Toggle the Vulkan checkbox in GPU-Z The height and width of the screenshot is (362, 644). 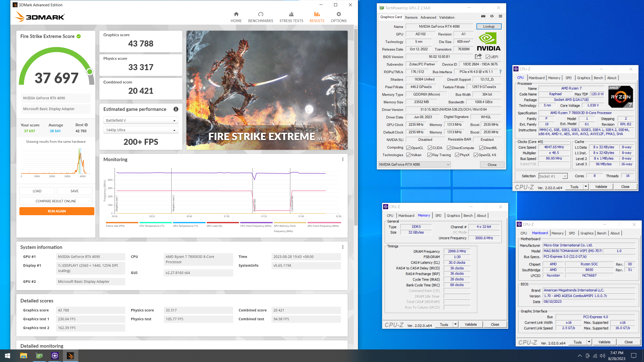coord(408,155)
